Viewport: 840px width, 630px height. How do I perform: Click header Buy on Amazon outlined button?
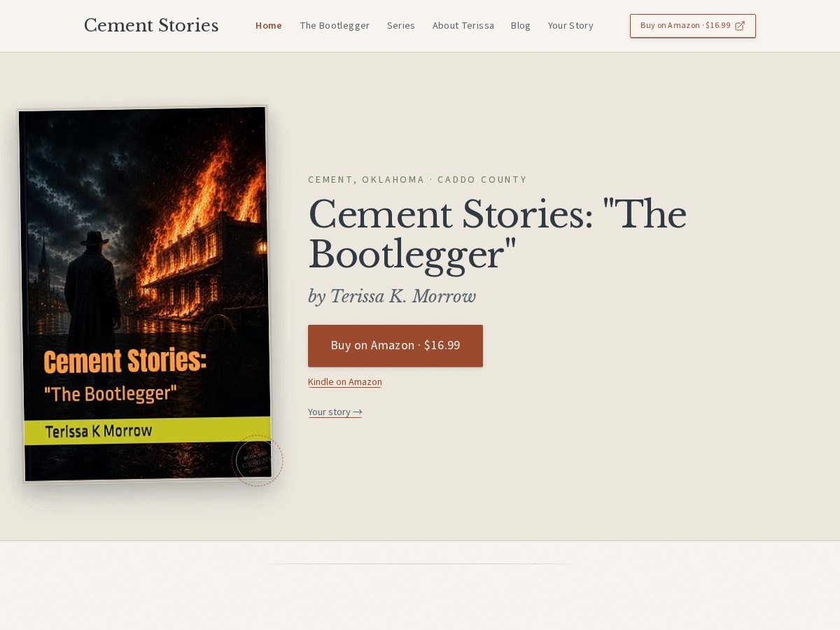point(693,26)
